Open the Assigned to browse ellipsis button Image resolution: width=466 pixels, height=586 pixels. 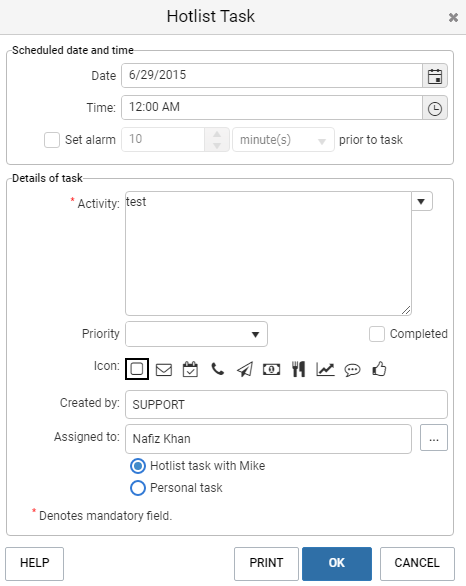pyautogui.click(x=433, y=438)
